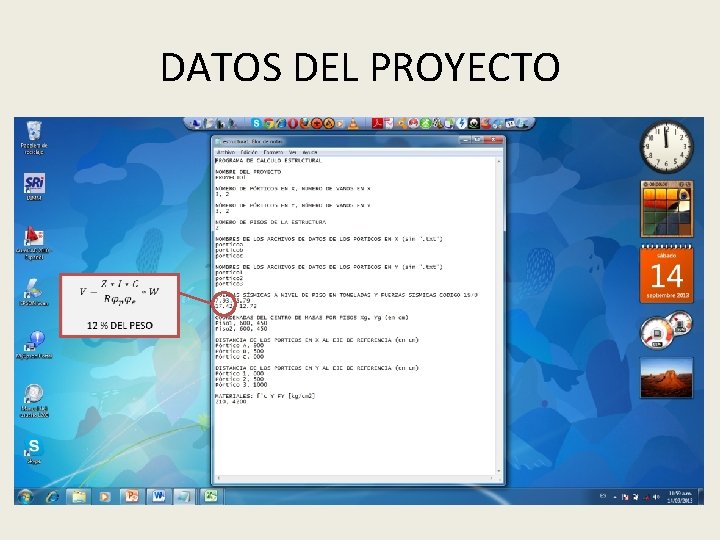Open Excel-like green icon on taskbar
720x540 pixels.
click(x=211, y=496)
